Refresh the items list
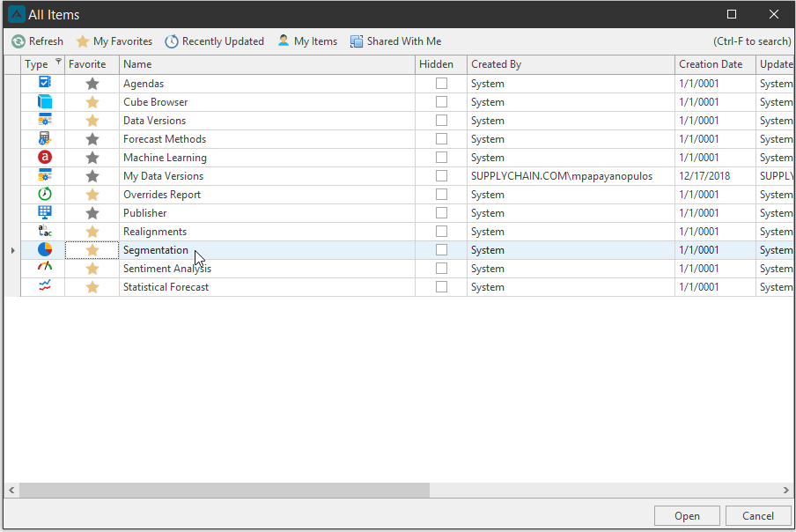Viewport: 796px width, 532px height. 38,41
